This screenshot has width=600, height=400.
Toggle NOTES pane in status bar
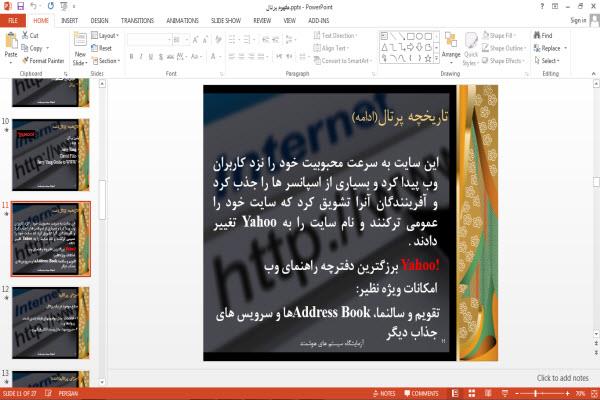[x=384, y=393]
